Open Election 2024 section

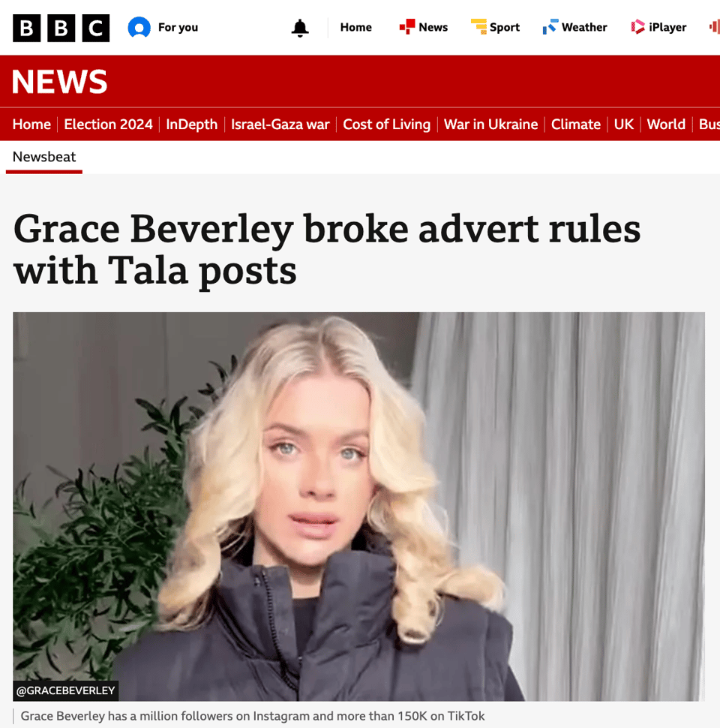[108, 125]
